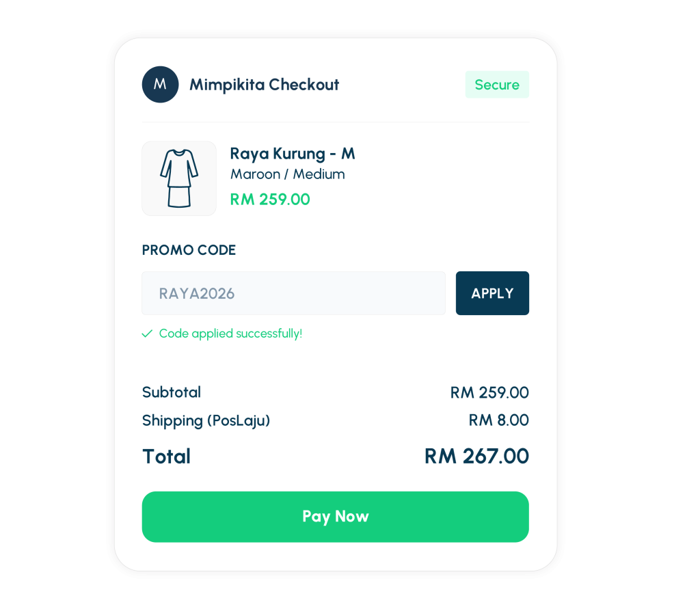Focus the RAYA2026 promo code field

pos(293,293)
